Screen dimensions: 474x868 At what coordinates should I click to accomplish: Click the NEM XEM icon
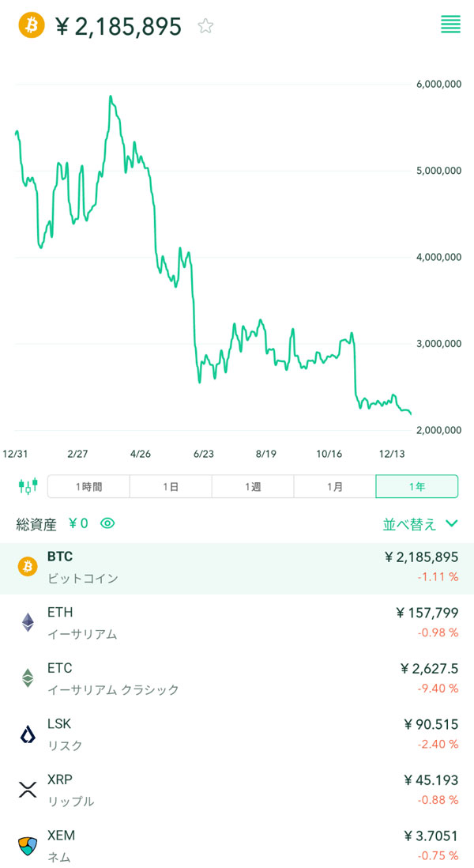point(28,846)
